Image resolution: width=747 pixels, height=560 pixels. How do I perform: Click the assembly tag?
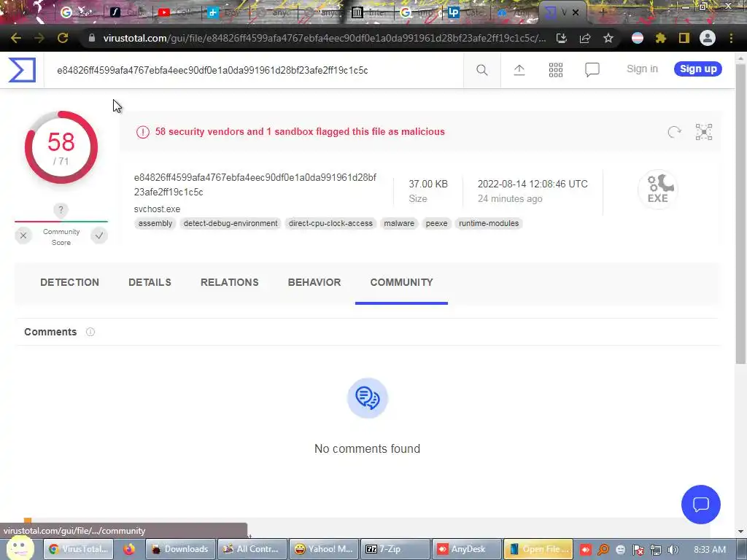pyautogui.click(x=155, y=223)
